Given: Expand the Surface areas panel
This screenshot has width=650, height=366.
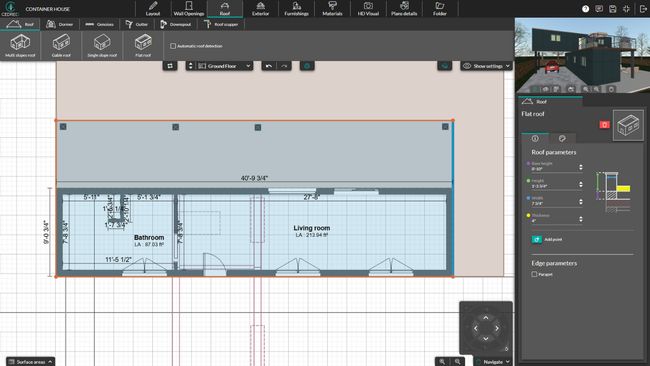Looking at the screenshot, I should point(30,361).
